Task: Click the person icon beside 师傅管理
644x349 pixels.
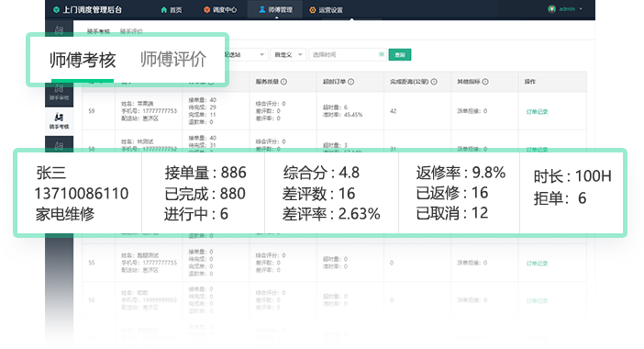Action: click(262, 9)
